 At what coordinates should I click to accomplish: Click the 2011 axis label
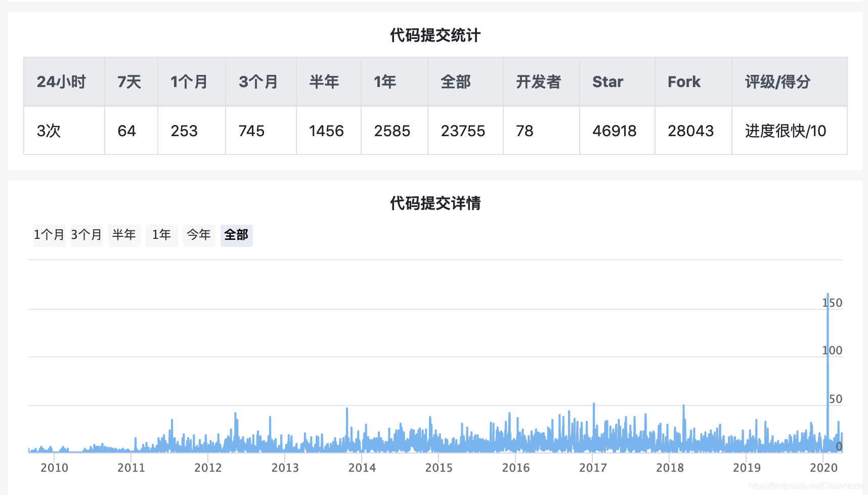[x=131, y=468]
